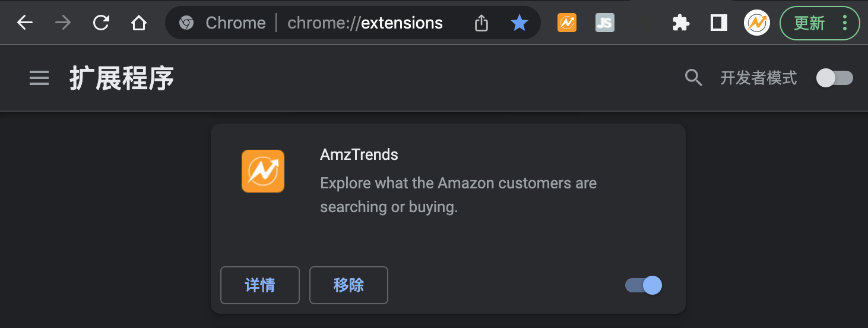Share this page using the share icon

[x=481, y=23]
